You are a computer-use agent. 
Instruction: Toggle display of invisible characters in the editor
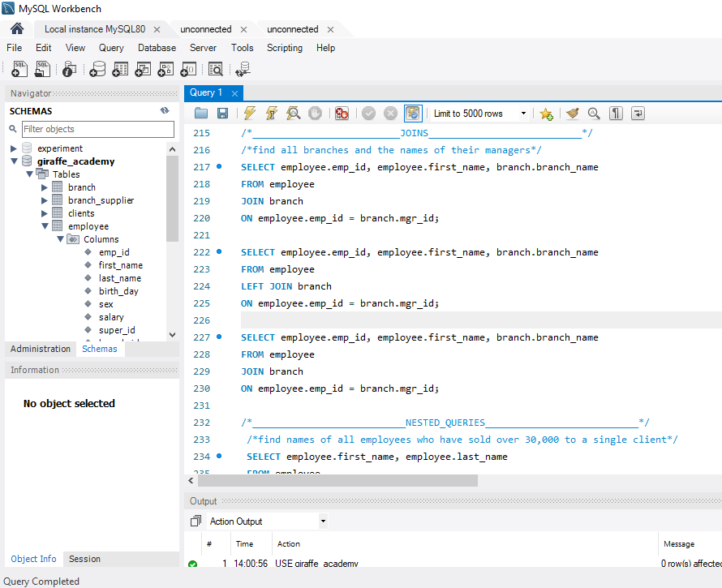(614, 113)
